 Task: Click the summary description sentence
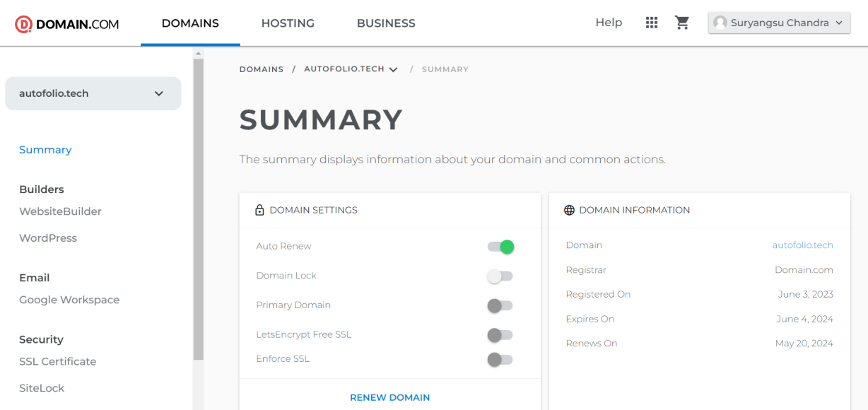[x=452, y=160]
